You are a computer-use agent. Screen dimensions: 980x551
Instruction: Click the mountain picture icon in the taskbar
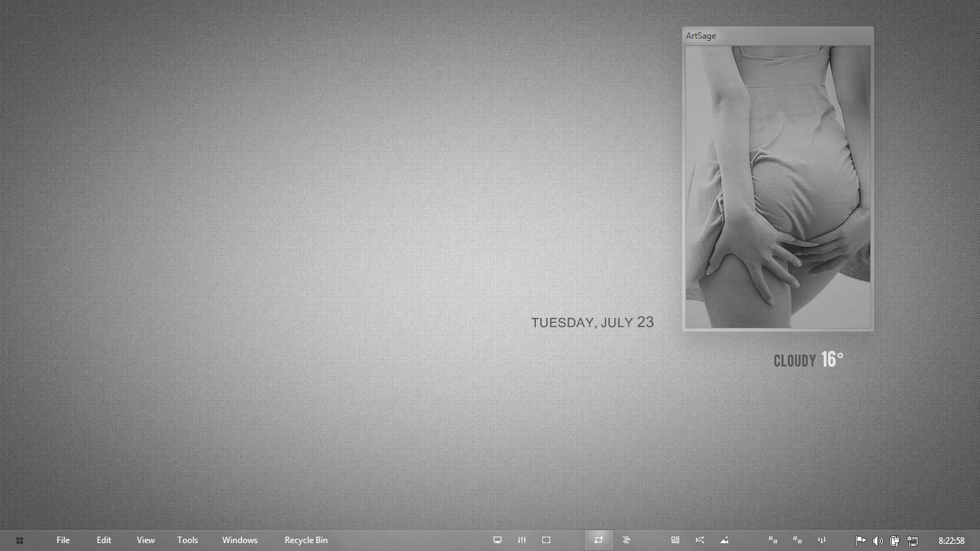click(724, 540)
